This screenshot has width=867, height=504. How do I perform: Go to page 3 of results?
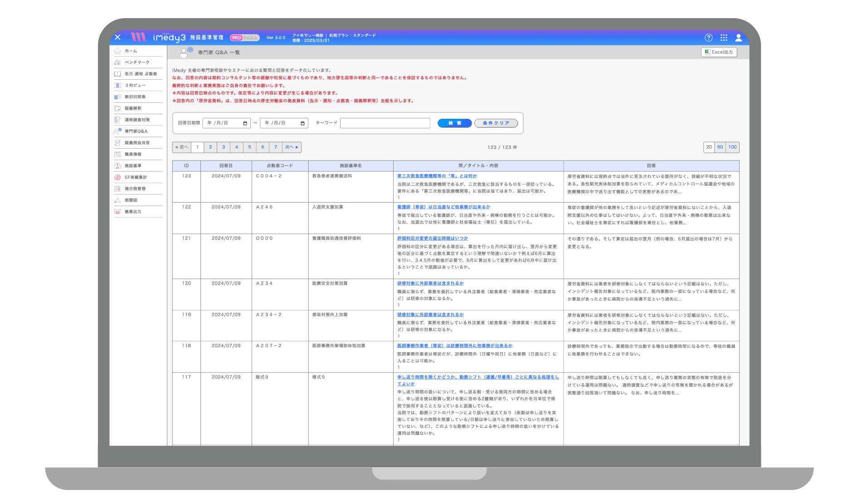[223, 147]
